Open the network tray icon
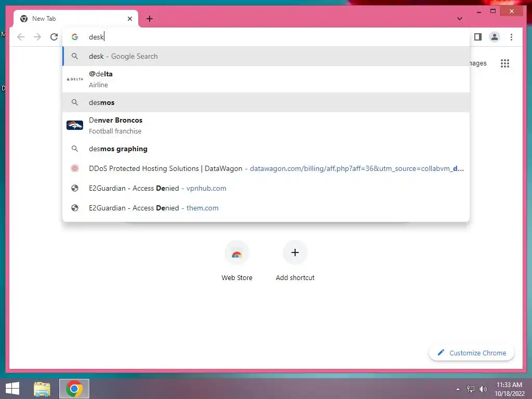Viewport: 532px width, 399px height. click(471, 389)
